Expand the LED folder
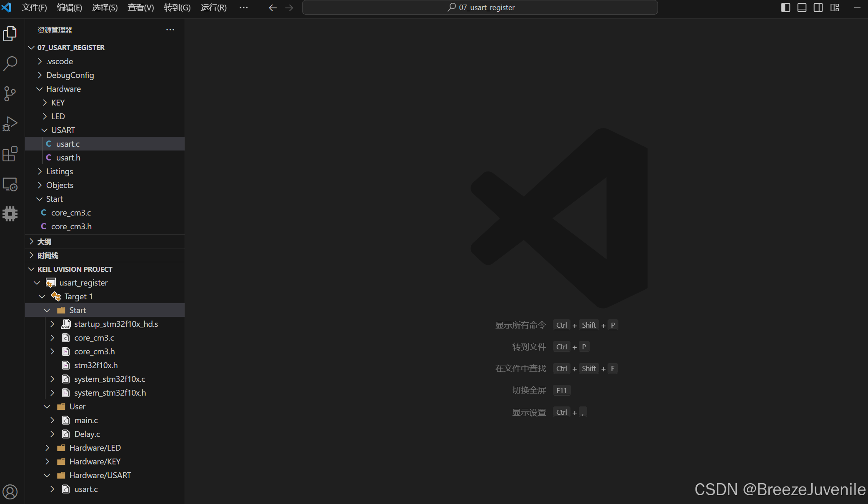This screenshot has width=868, height=504. 45,116
